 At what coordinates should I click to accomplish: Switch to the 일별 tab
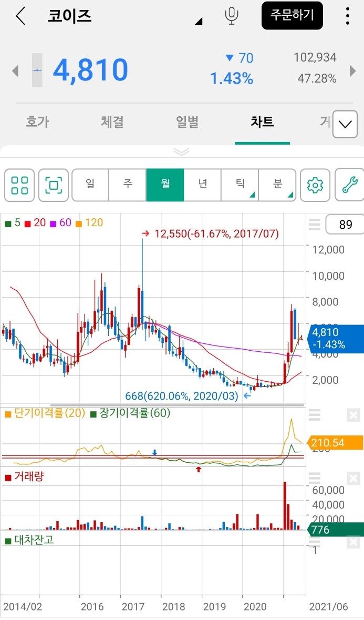coord(187,122)
